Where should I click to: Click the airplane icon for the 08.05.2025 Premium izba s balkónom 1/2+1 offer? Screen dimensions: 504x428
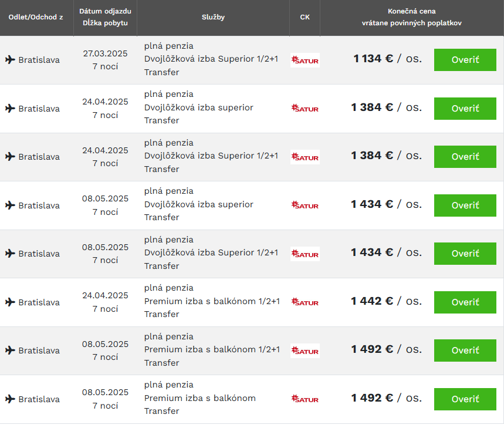tap(10, 350)
